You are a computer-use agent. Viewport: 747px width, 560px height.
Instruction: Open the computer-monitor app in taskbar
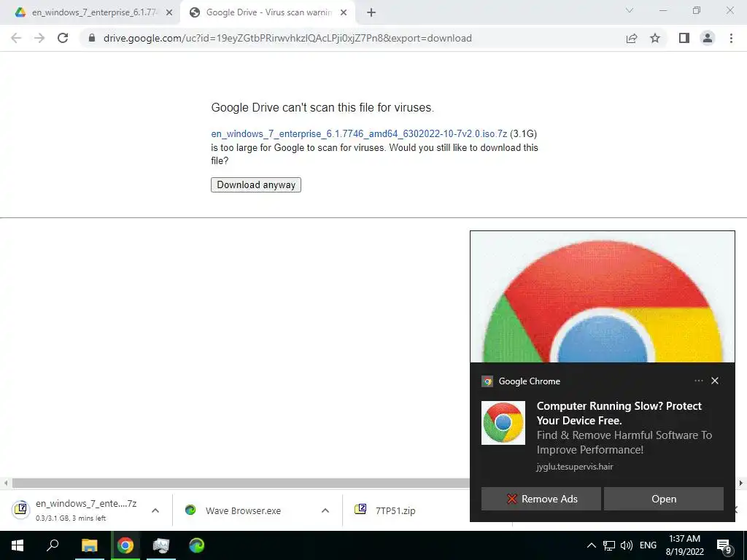(161, 545)
